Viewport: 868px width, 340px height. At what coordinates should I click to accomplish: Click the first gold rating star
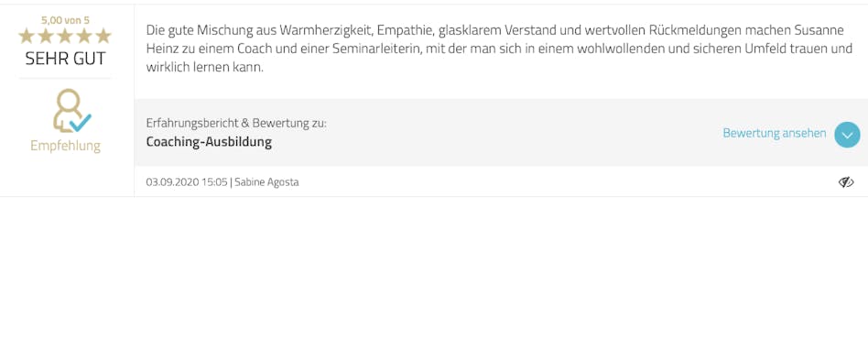[x=27, y=36]
